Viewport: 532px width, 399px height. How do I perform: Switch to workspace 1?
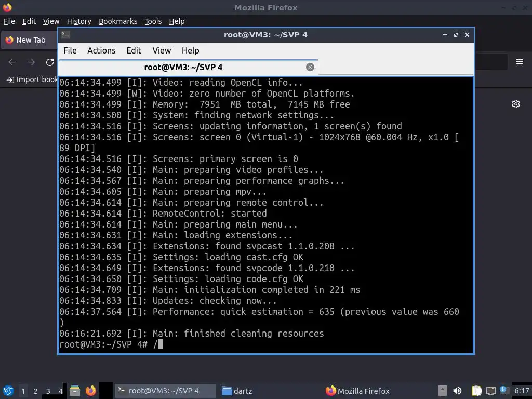pos(23,391)
